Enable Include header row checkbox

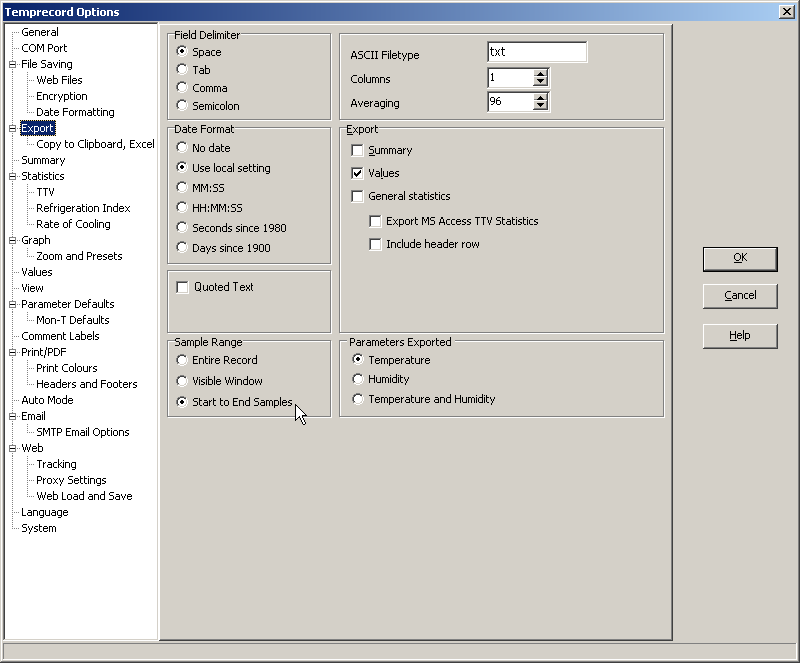375,244
